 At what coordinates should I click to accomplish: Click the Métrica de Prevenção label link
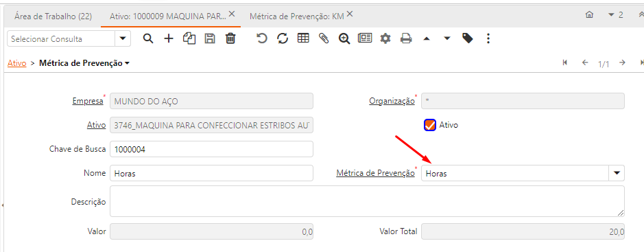tap(375, 174)
